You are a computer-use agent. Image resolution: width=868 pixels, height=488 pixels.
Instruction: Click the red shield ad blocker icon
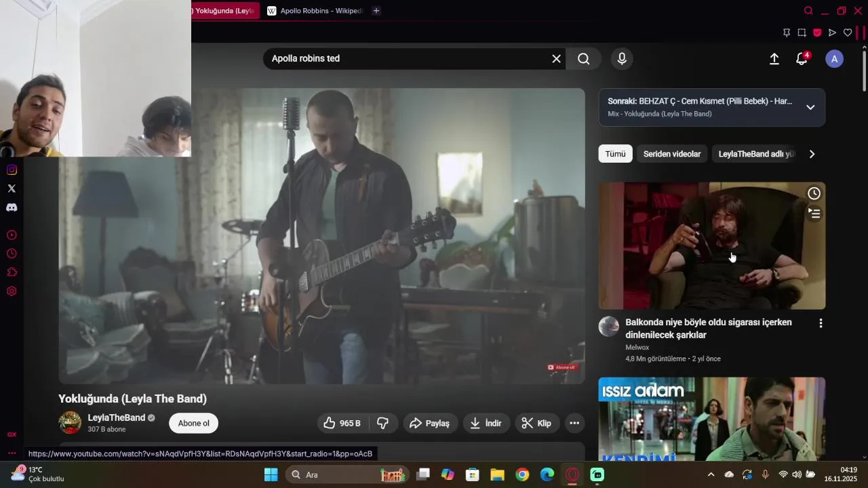(x=817, y=33)
